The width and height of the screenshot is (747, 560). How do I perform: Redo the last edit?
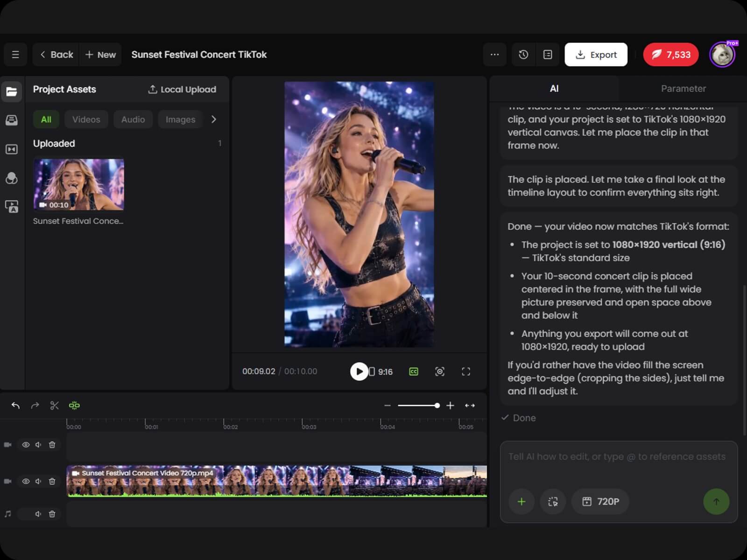[x=35, y=406]
